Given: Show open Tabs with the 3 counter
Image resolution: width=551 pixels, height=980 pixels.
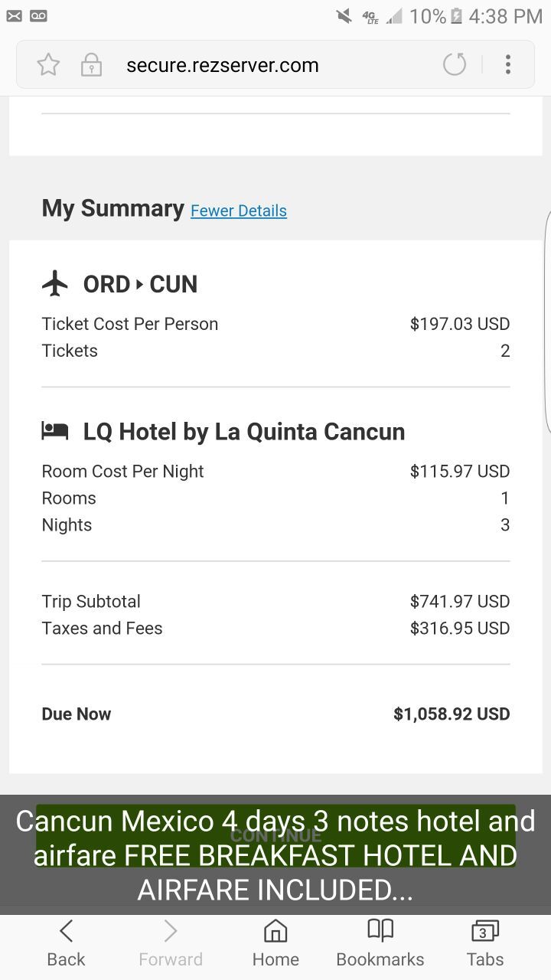Looking at the screenshot, I should (x=484, y=944).
